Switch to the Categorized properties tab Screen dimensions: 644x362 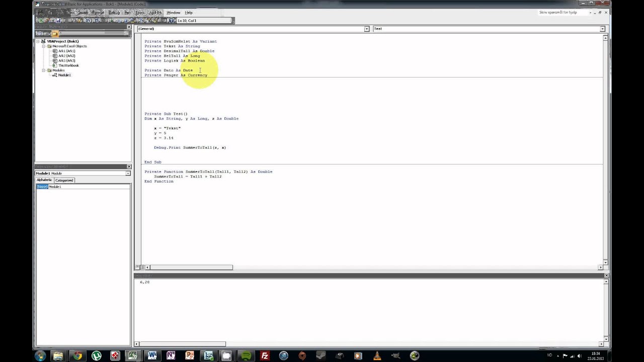pyautogui.click(x=64, y=180)
